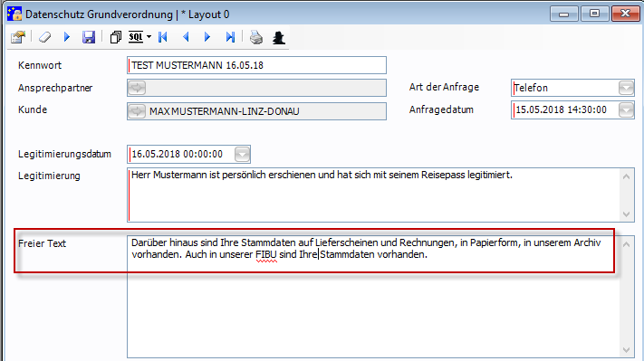This screenshot has width=644, height=361.
Task: Click the printer icon in toolbar
Action: [x=256, y=37]
